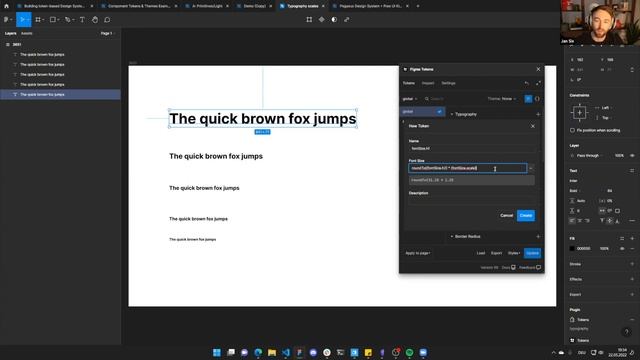The width and height of the screenshot is (640, 360).
Task: Click the Load button in plugin
Action: pos(481,253)
